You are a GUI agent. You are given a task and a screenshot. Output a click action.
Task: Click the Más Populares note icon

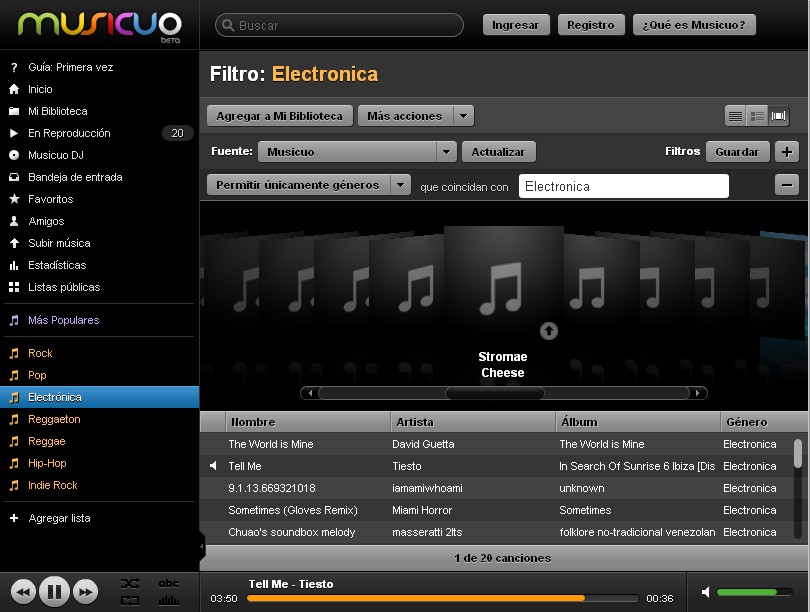point(14,320)
